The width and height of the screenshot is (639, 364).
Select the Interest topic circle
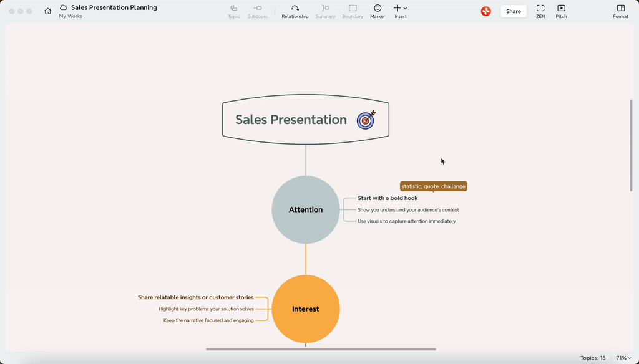pos(305,309)
